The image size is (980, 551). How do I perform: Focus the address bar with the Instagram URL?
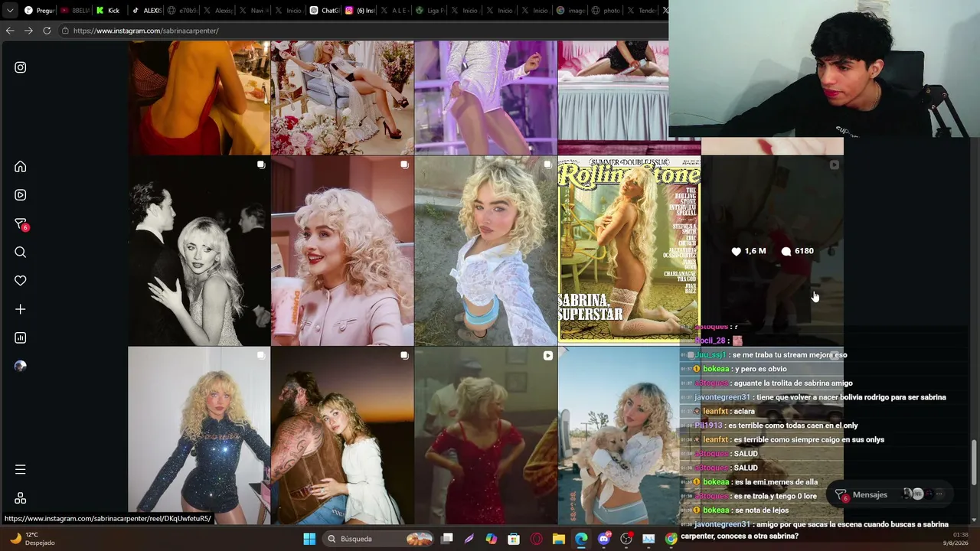[364, 31]
